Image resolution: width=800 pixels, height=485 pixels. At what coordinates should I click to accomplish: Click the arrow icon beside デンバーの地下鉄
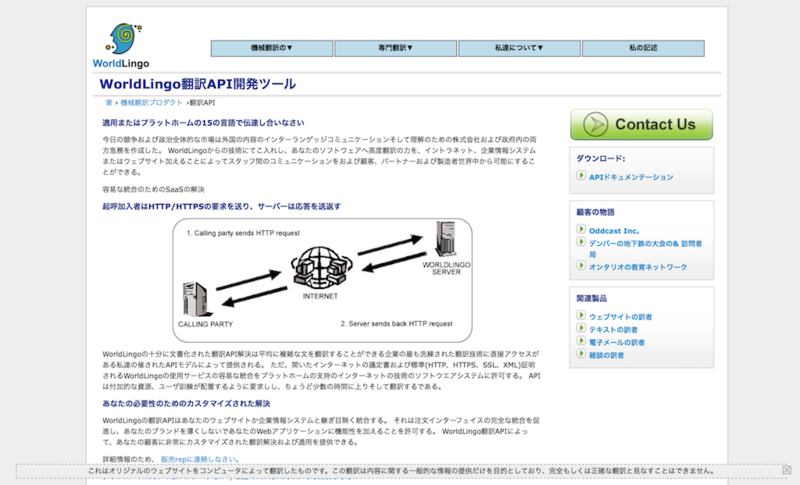click(581, 242)
